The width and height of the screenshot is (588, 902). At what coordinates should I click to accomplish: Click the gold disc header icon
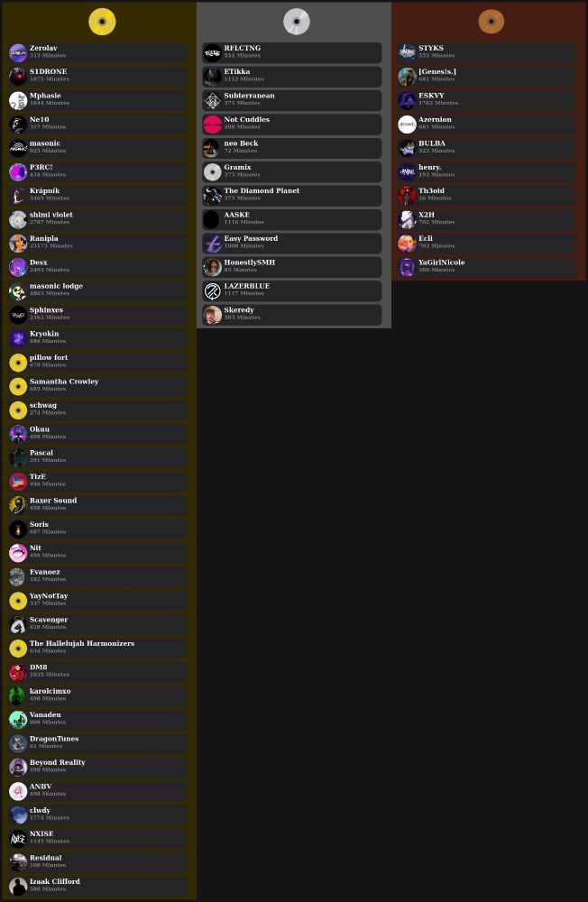(102, 22)
